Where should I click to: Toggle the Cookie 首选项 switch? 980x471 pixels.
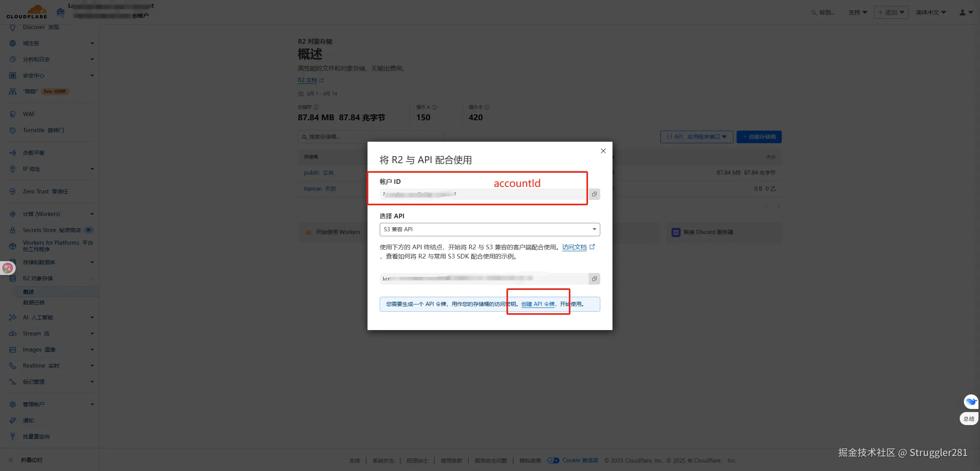tap(553, 460)
